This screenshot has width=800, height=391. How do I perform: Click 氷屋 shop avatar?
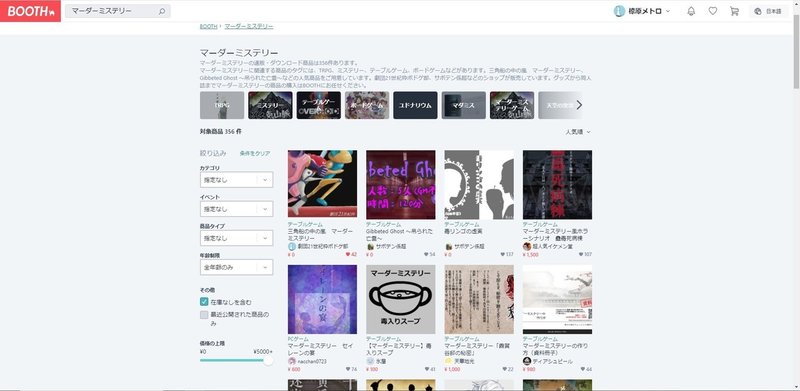click(370, 361)
